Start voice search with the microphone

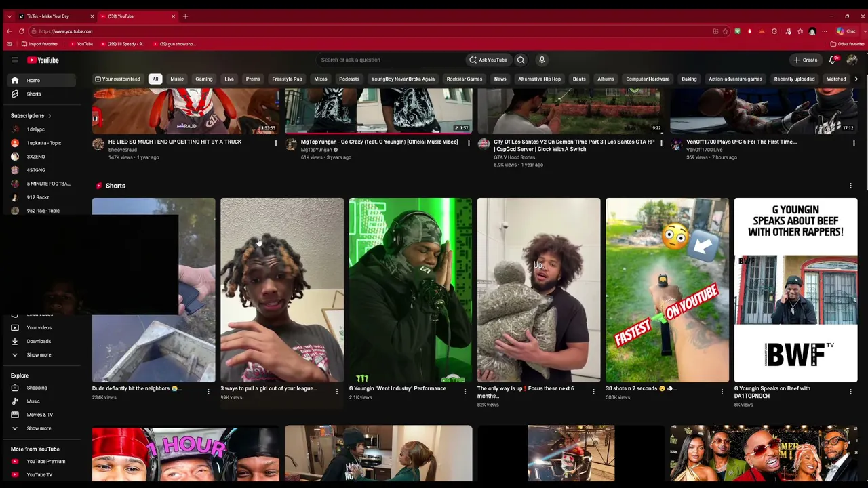coord(542,60)
